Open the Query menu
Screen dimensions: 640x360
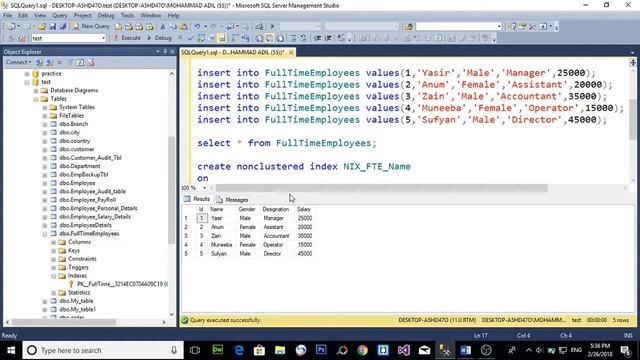point(60,16)
